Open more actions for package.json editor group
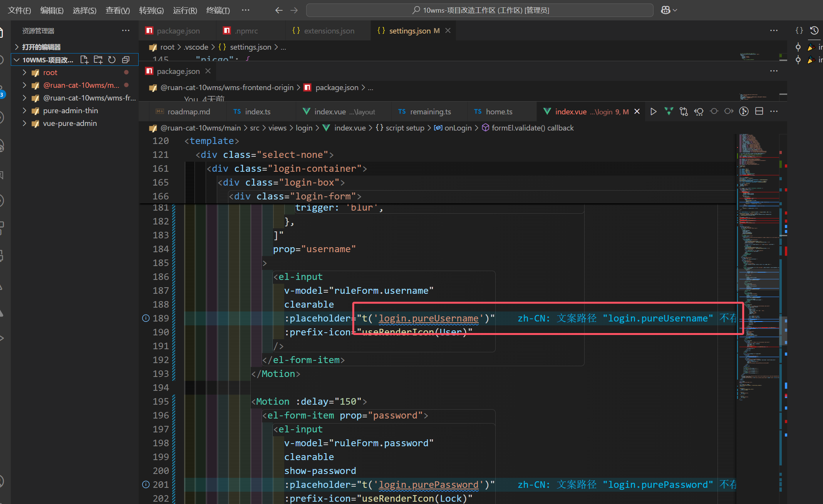The image size is (823, 504). click(774, 71)
